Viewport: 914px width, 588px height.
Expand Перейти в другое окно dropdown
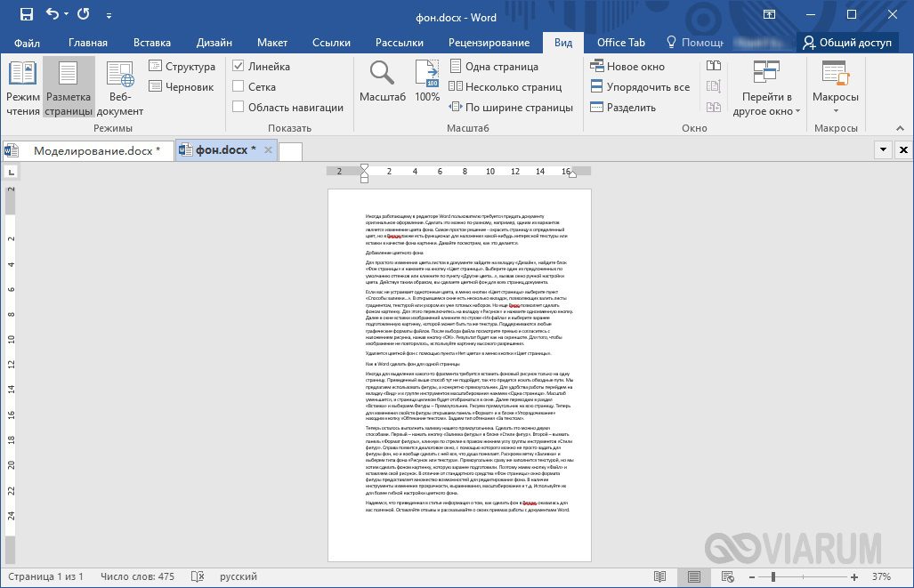coord(766,88)
